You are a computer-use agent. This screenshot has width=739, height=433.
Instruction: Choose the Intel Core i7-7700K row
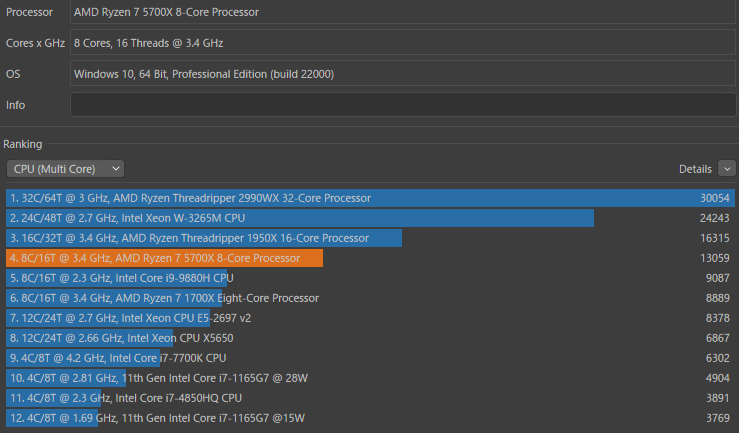pyautogui.click(x=117, y=358)
